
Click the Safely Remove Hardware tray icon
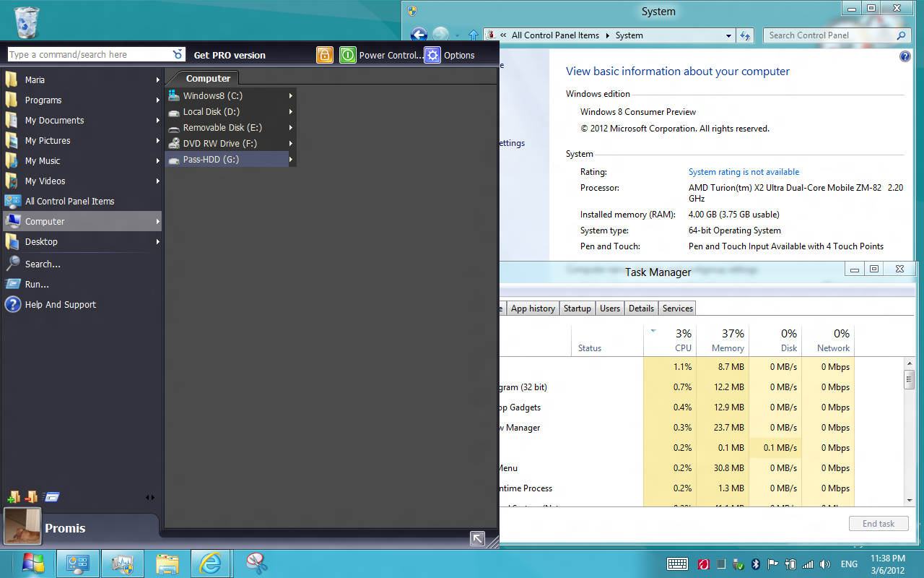738,564
